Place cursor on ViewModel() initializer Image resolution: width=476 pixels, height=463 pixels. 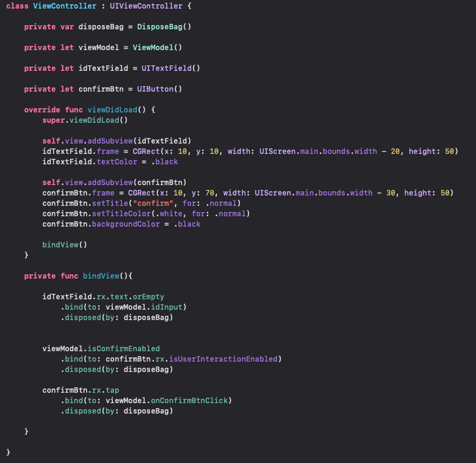(x=157, y=48)
